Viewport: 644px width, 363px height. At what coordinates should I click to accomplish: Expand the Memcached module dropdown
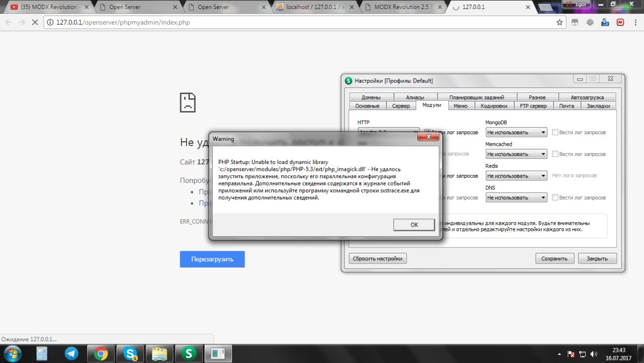(x=516, y=154)
